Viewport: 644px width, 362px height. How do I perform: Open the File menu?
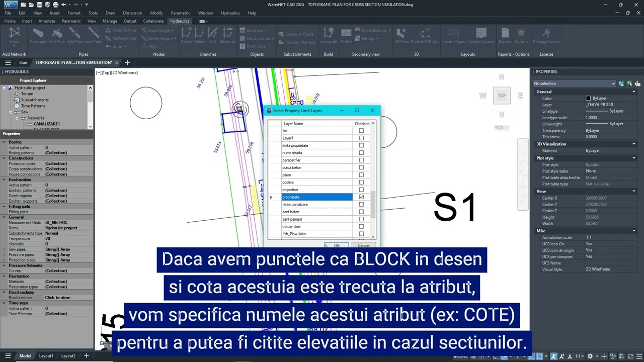tap(8, 13)
